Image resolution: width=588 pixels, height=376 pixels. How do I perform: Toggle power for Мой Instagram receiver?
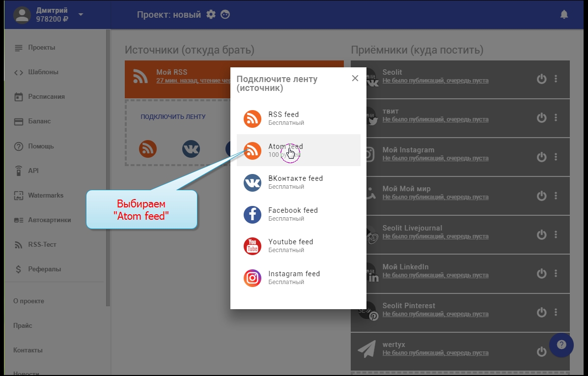541,157
